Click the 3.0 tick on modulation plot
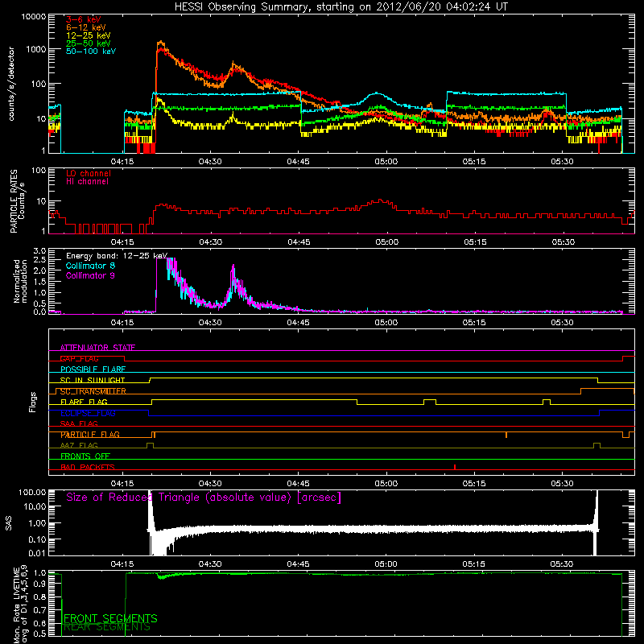Image resolution: width=644 pixels, height=644 pixels. click(39, 251)
